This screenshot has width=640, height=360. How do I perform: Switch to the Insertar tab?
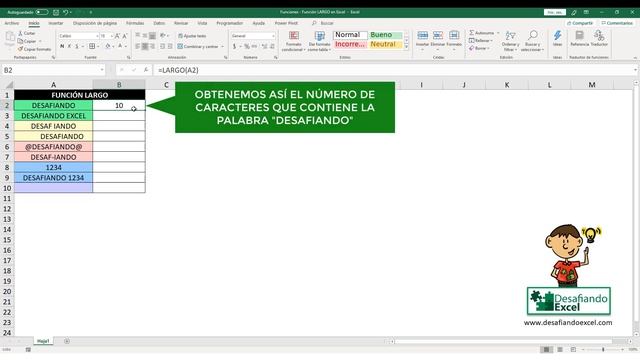pyautogui.click(x=56, y=23)
